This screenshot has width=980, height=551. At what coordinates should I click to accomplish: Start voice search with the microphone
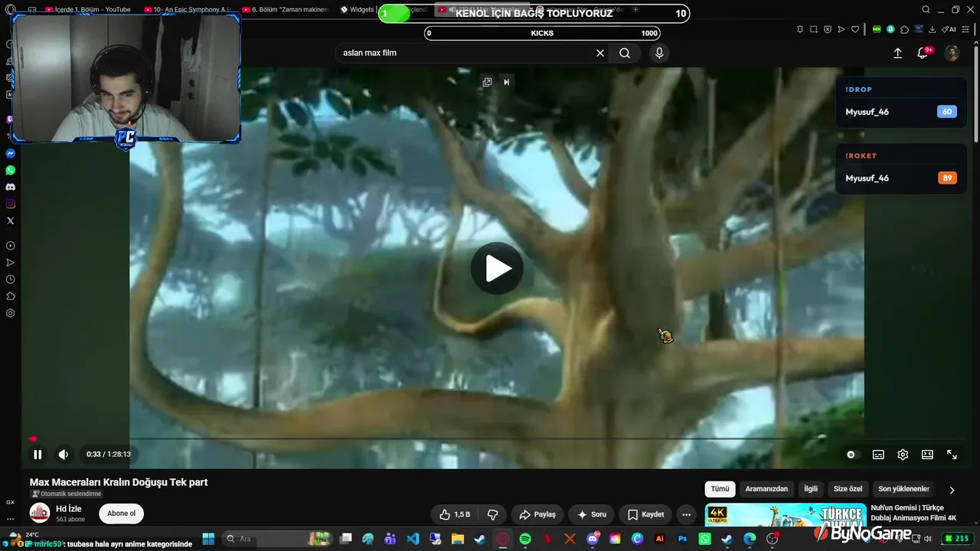pyautogui.click(x=659, y=53)
